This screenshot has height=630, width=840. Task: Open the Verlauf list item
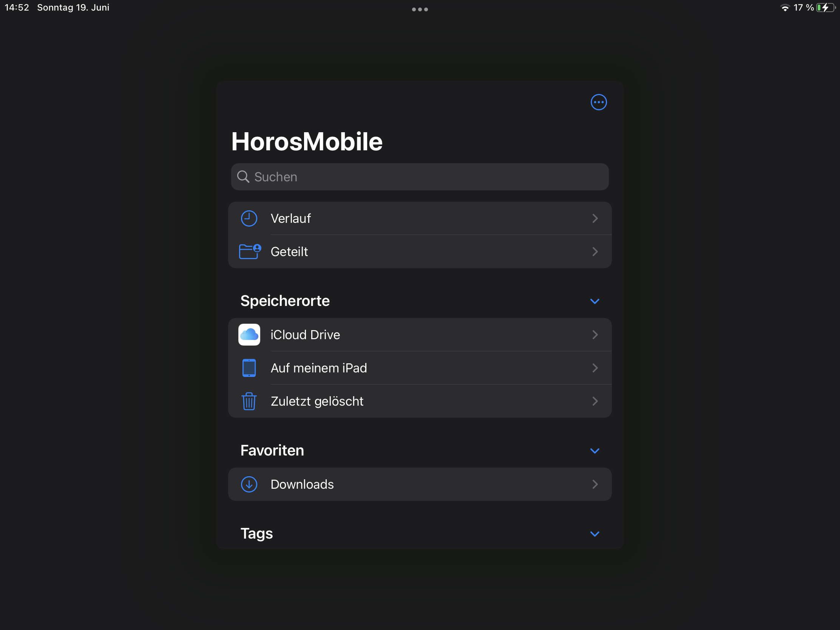coord(420,218)
